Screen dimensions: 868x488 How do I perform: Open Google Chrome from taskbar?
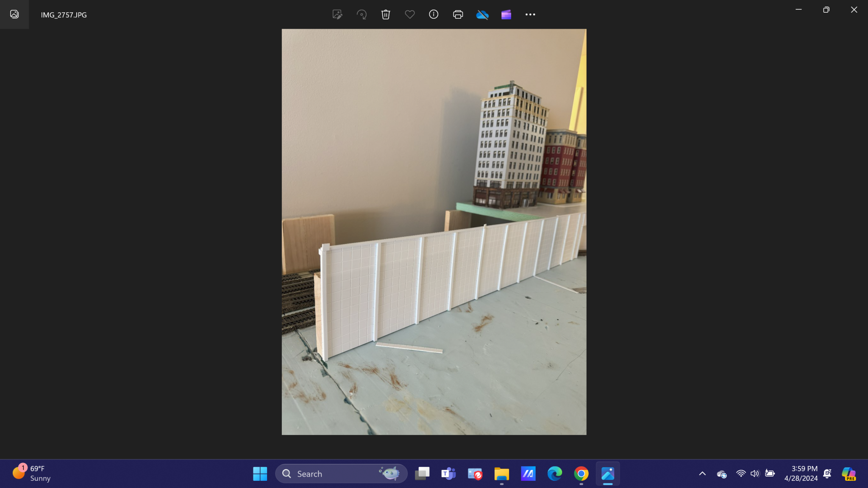(x=581, y=474)
